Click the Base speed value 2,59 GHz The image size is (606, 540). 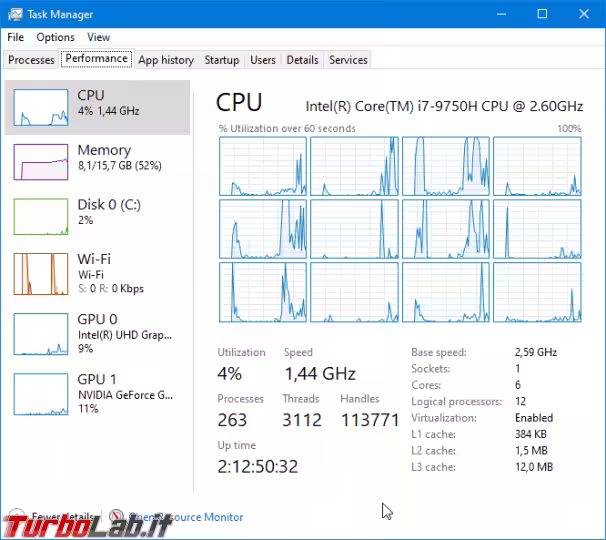536,352
